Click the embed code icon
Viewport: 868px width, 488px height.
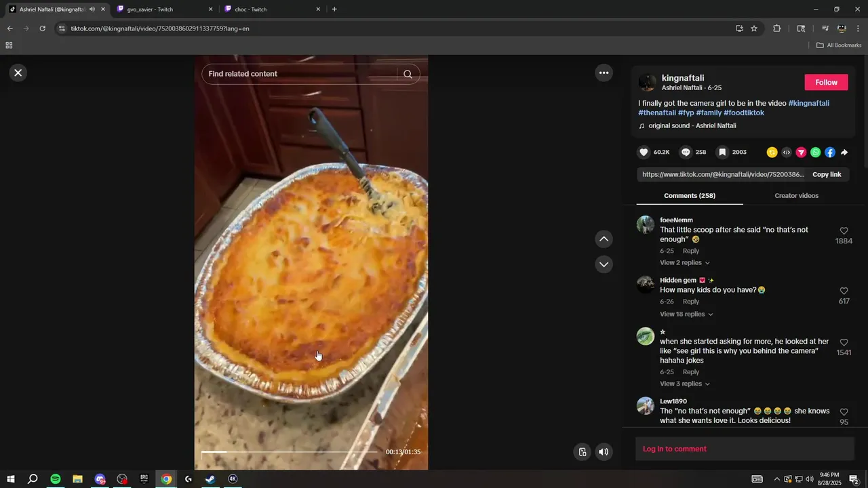(x=787, y=152)
